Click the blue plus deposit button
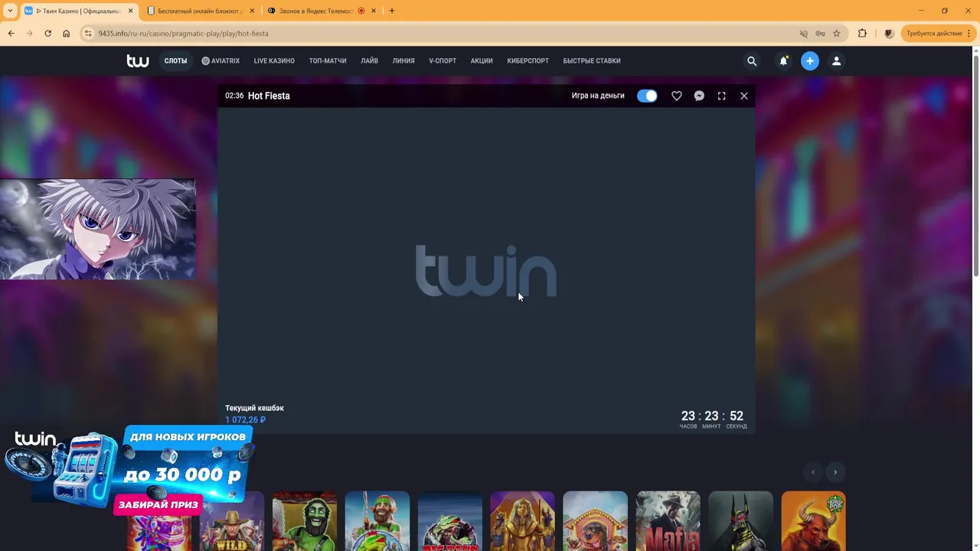Screen dimensions: 980x551 point(810,61)
